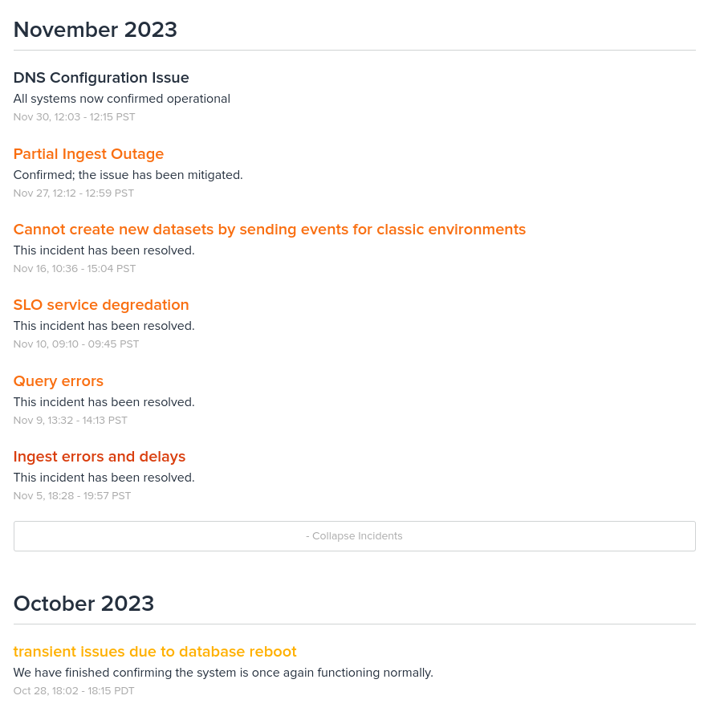Open the SLO service degredation incident
The image size is (728, 720).
(101, 305)
